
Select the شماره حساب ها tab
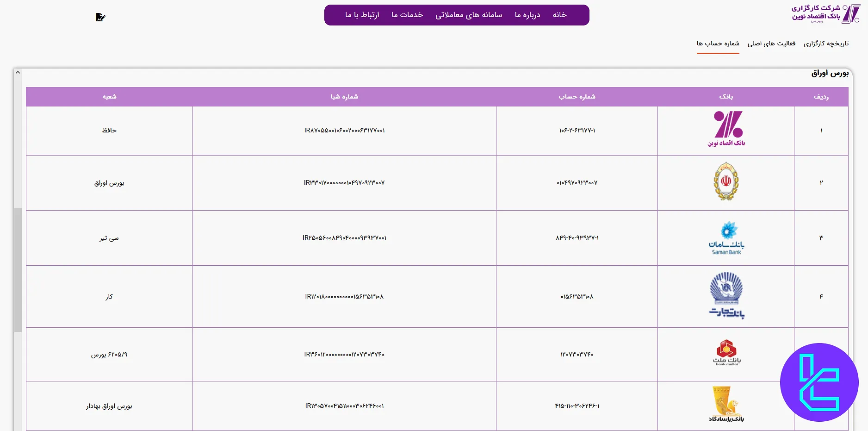tap(718, 44)
